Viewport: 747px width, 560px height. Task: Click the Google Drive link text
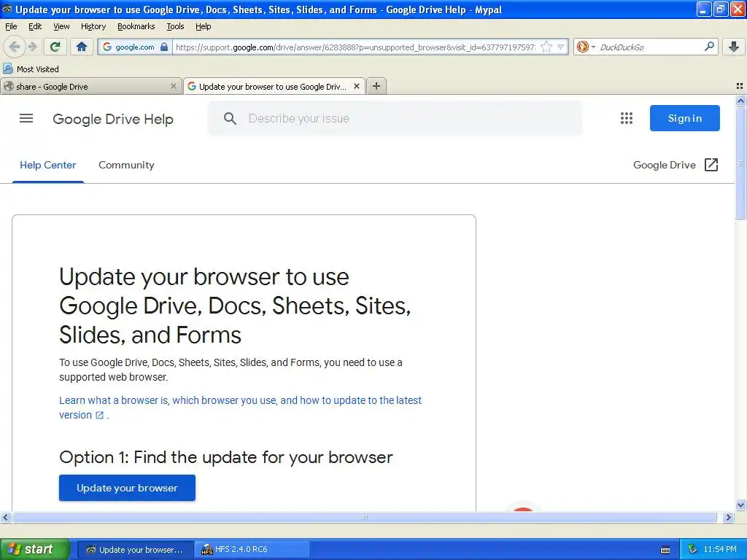pyautogui.click(x=664, y=165)
